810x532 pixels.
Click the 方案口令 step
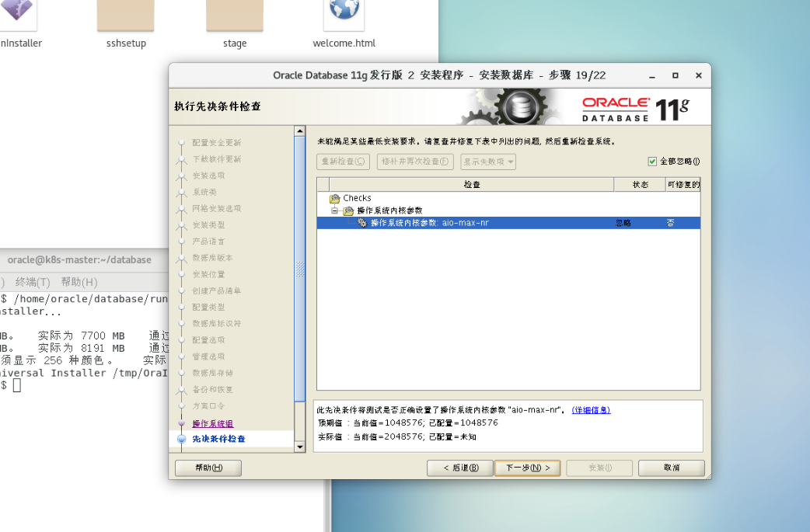click(x=208, y=406)
